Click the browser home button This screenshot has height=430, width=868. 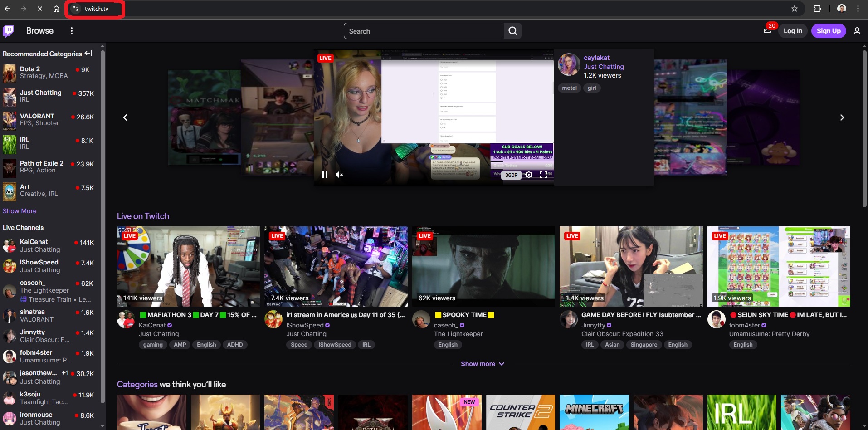tap(56, 9)
